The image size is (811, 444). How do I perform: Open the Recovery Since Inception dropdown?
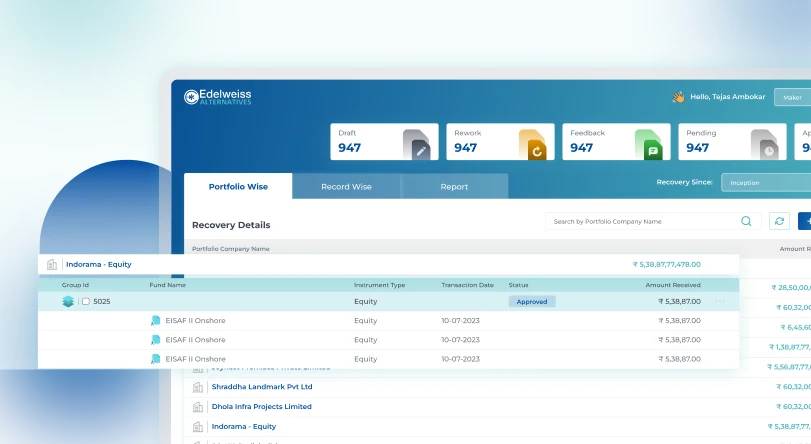(x=766, y=183)
